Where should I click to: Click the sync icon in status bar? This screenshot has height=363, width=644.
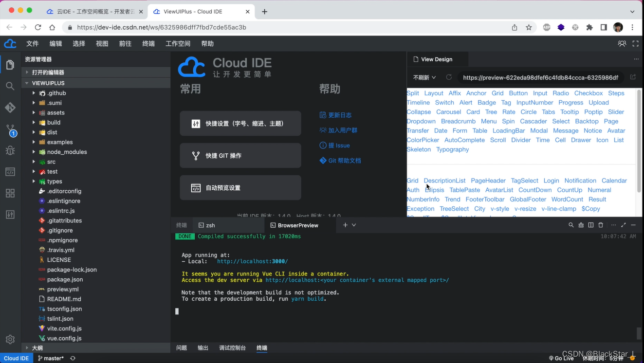click(x=73, y=358)
